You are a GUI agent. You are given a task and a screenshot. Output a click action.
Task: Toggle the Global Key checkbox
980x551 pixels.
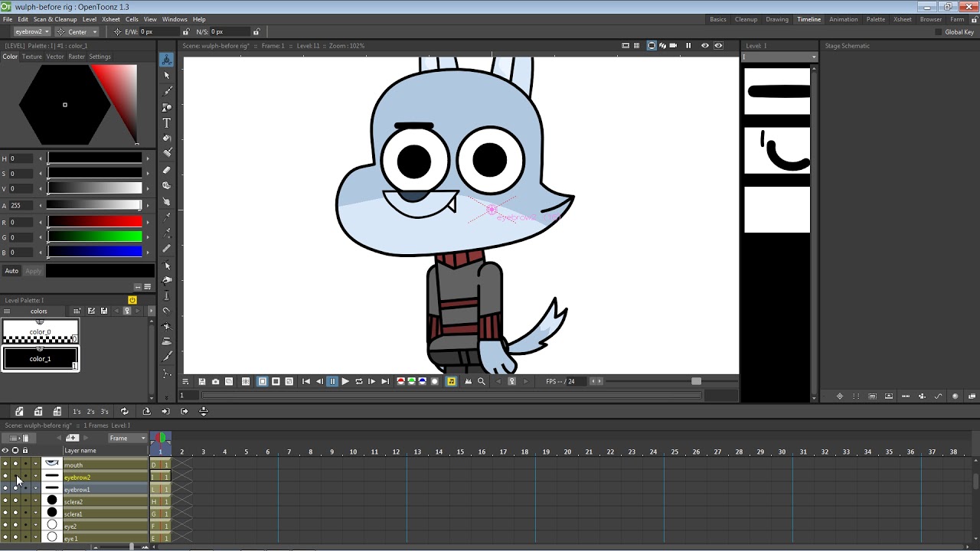(x=939, y=32)
